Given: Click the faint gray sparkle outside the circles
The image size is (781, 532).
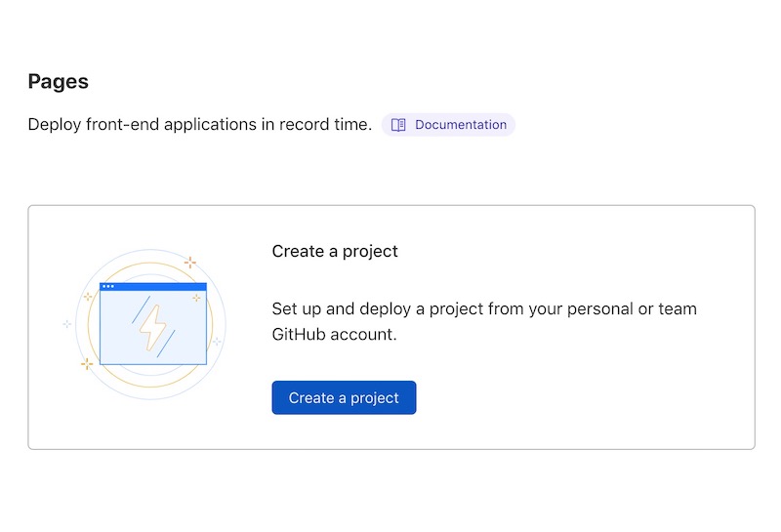Looking at the screenshot, I should point(66,324).
